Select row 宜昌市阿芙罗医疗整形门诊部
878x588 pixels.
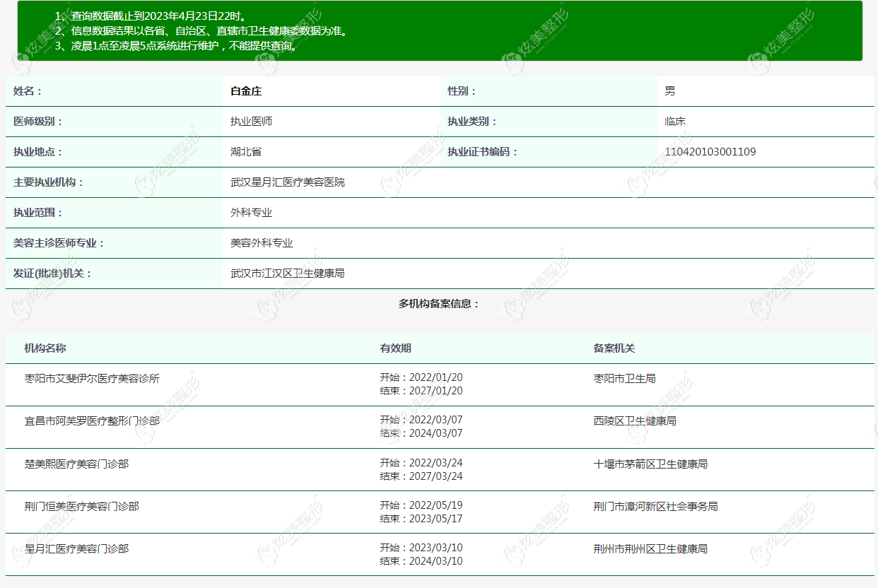tap(440, 427)
